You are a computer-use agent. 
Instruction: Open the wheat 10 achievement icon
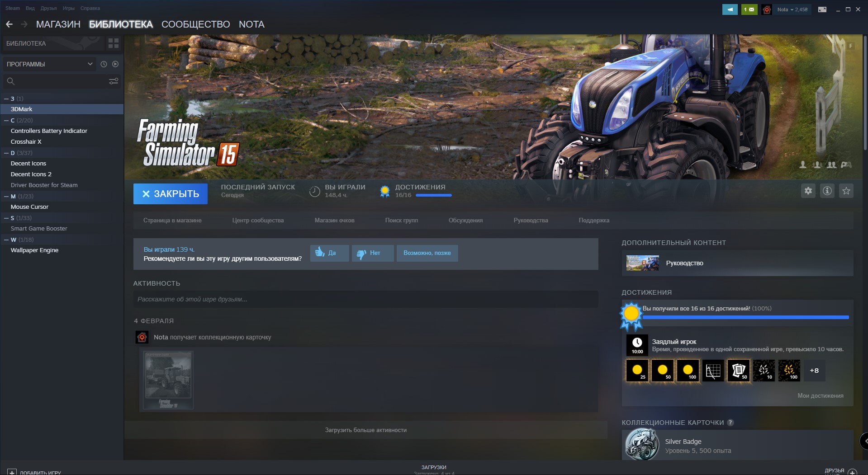764,371
